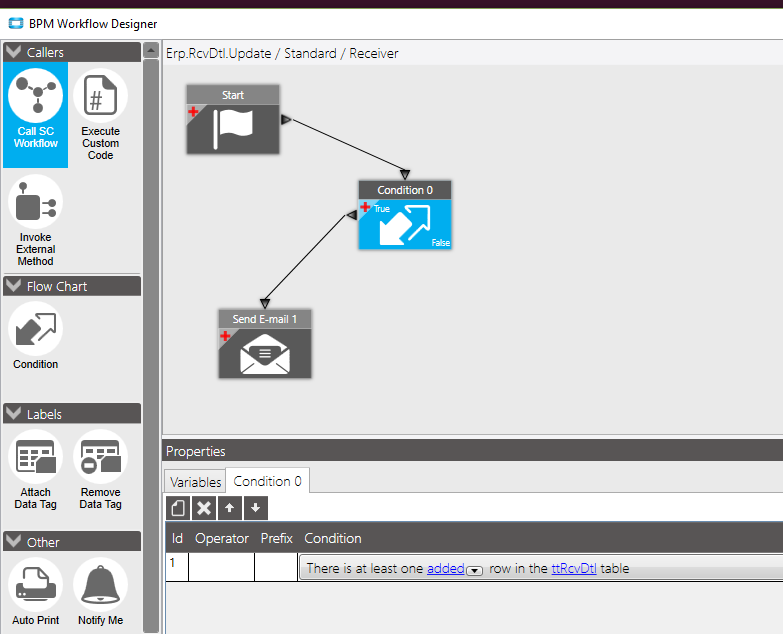Click the Properties panel header
Image resolution: width=783 pixels, height=634 pixels.
(x=473, y=451)
